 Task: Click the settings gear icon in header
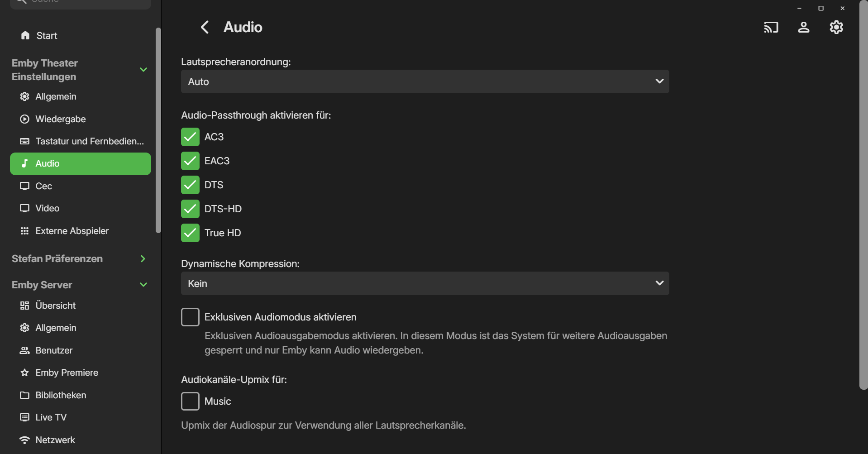(836, 27)
